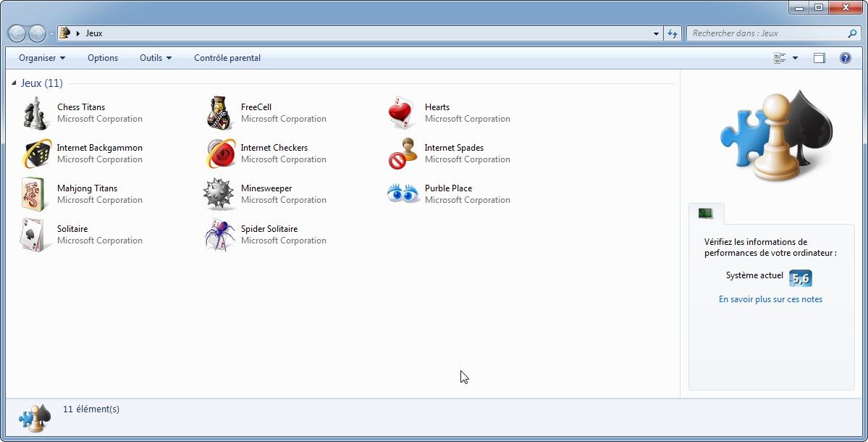Screen dimensions: 868x442
Task: Click the Solitaire cards icon
Action: click(35, 235)
